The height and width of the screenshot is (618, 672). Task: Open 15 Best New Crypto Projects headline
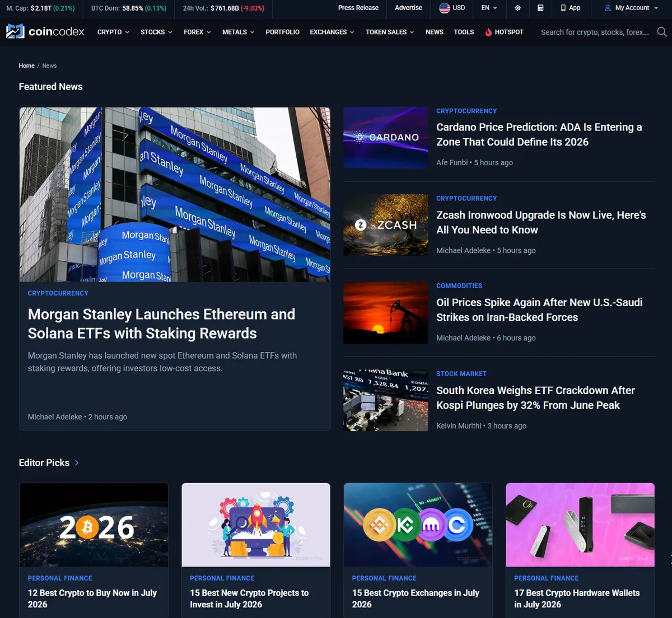pyautogui.click(x=249, y=598)
